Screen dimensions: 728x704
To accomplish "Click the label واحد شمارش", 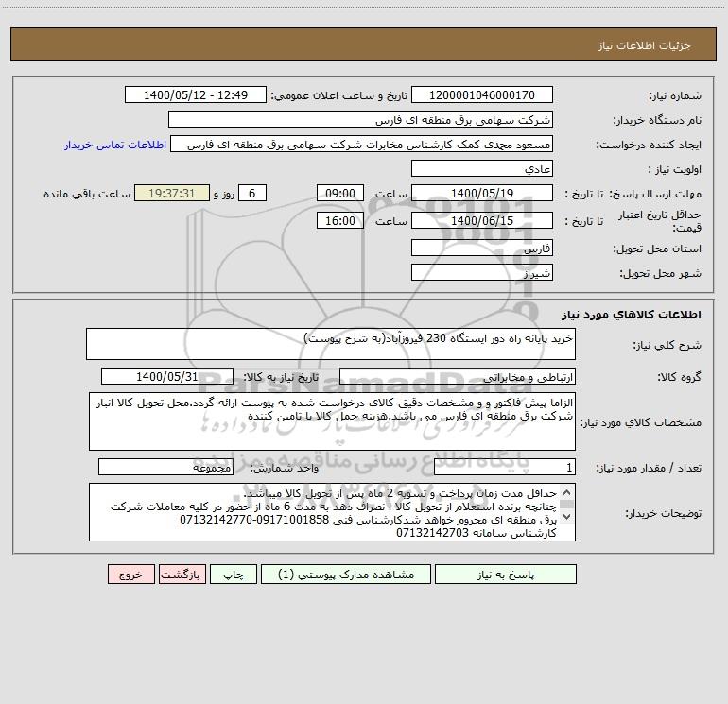I will [x=285, y=469].
